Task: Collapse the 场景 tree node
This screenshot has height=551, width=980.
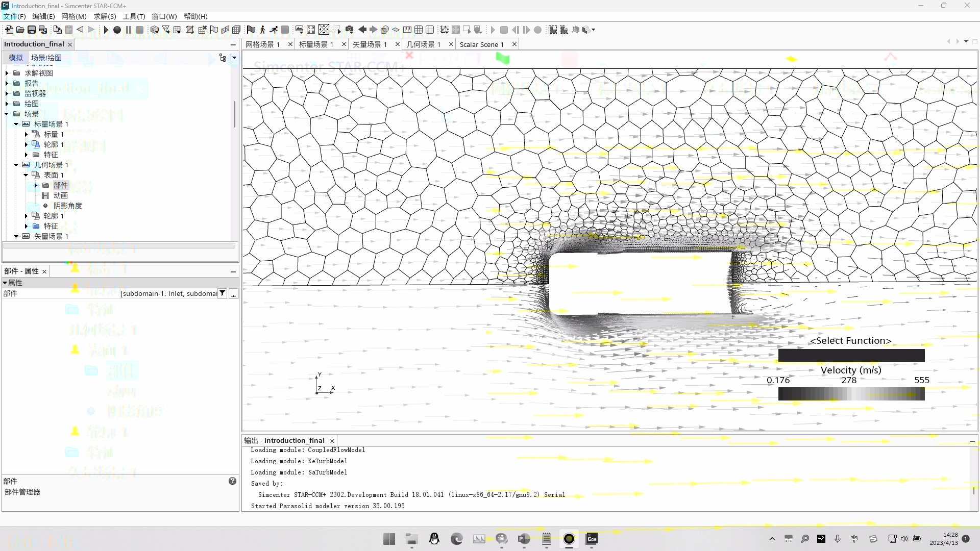Action: click(x=7, y=114)
